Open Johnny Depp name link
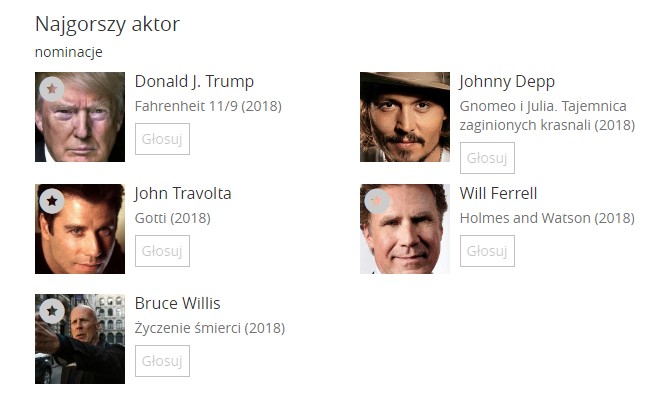 pyautogui.click(x=507, y=82)
